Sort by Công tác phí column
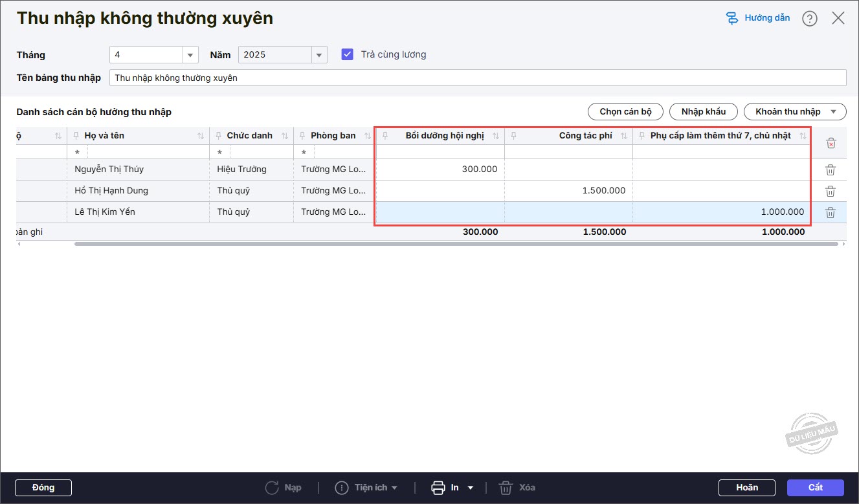This screenshot has width=859, height=504. tap(624, 136)
